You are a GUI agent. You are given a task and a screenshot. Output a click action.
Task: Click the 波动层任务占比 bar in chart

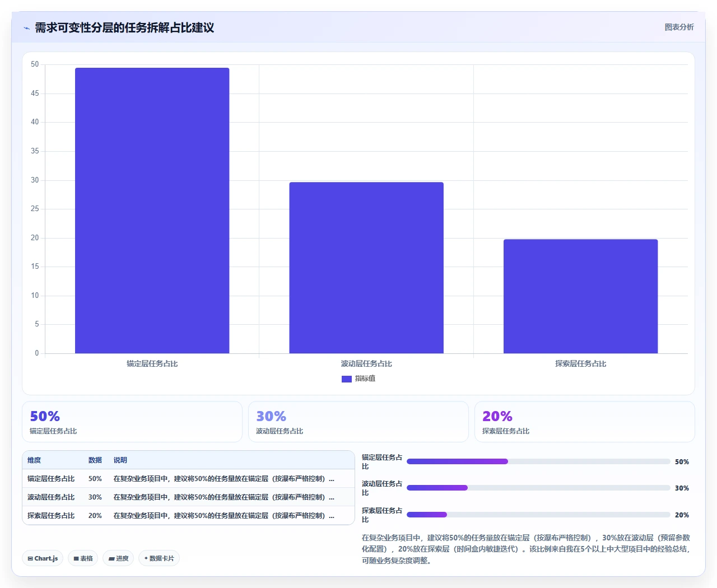pos(366,268)
